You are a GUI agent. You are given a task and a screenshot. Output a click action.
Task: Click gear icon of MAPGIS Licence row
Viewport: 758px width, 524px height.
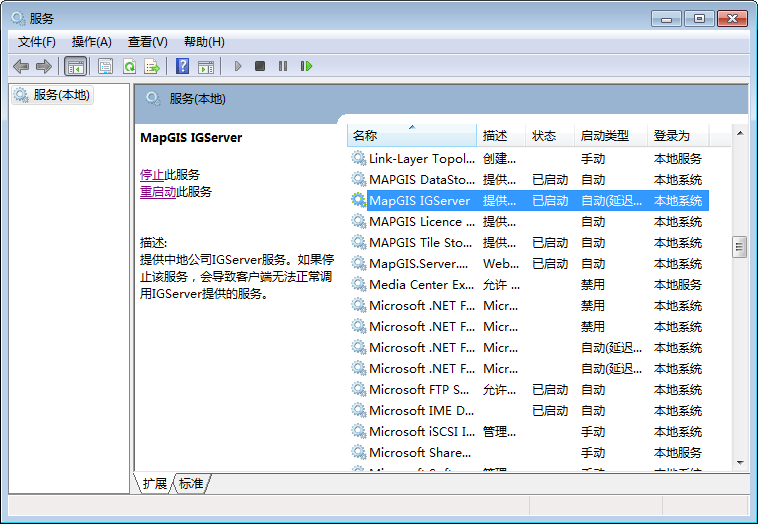click(358, 221)
